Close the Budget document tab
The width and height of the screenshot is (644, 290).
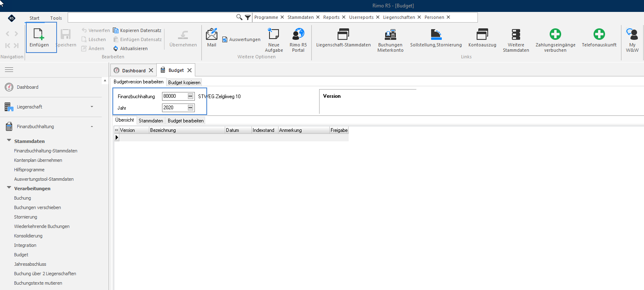190,70
